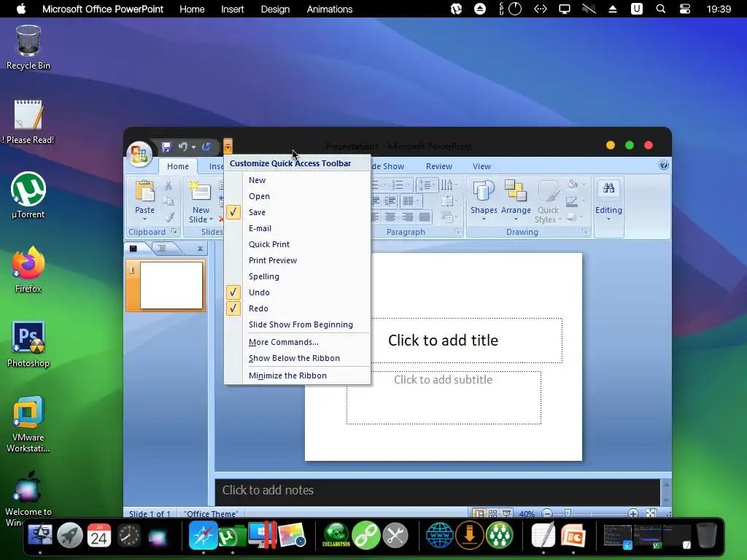This screenshot has height=560, width=747.
Task: Uncheck Redo in Quick Access Toolbar list
Action: pos(297,308)
